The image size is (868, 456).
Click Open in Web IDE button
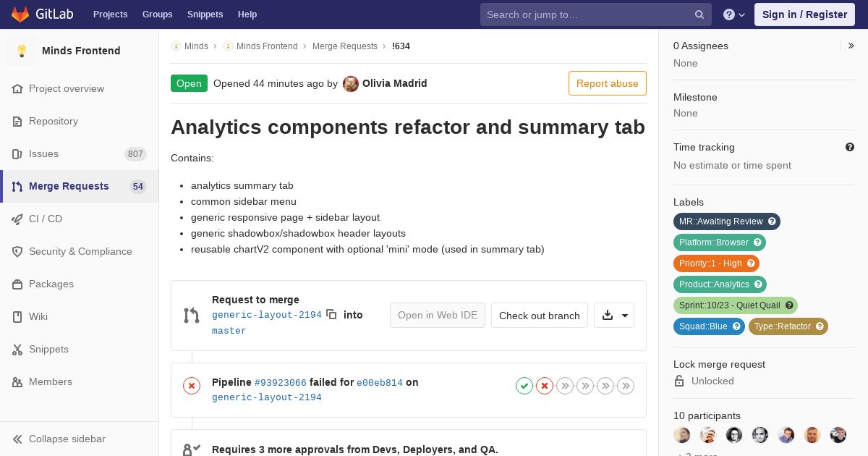tap(438, 315)
